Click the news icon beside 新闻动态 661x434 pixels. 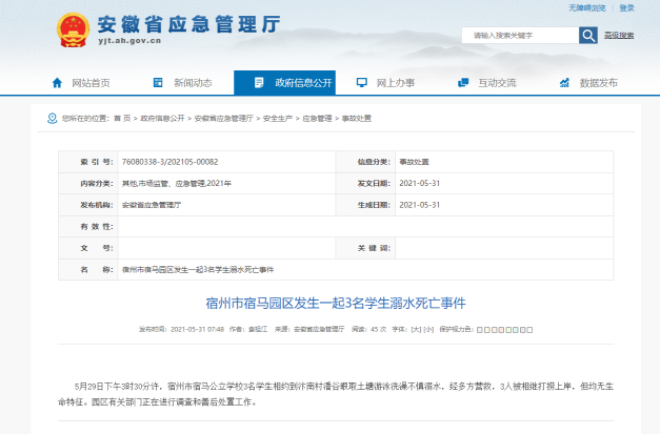[158, 83]
